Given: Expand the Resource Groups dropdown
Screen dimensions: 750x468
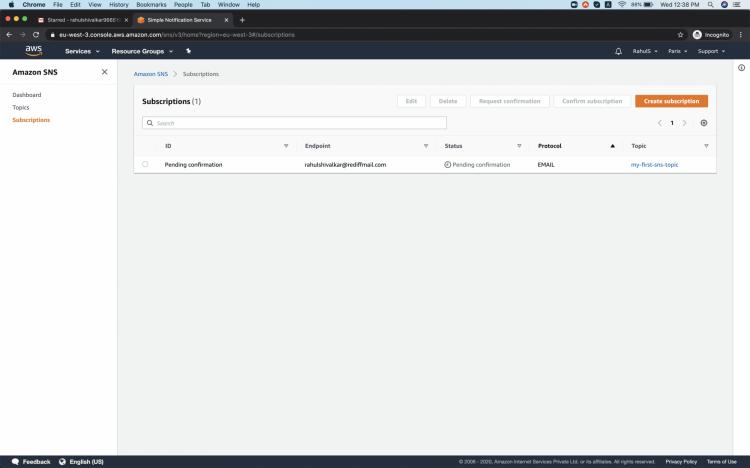Looking at the screenshot, I should pos(142,51).
